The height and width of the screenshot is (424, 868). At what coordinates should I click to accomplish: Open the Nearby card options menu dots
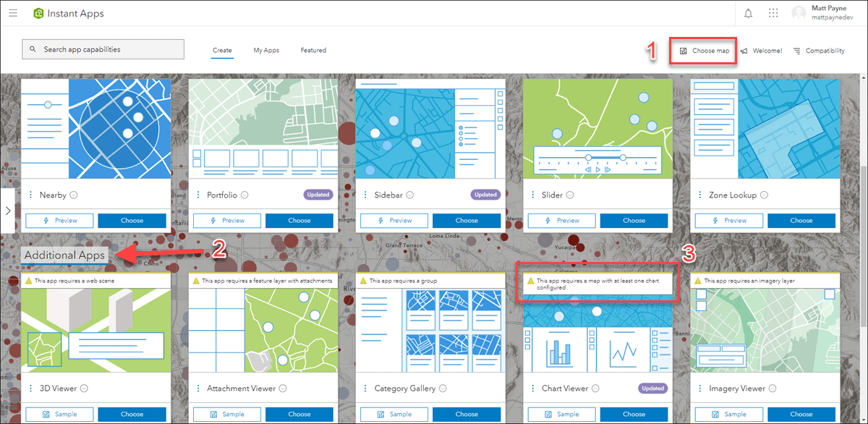31,195
